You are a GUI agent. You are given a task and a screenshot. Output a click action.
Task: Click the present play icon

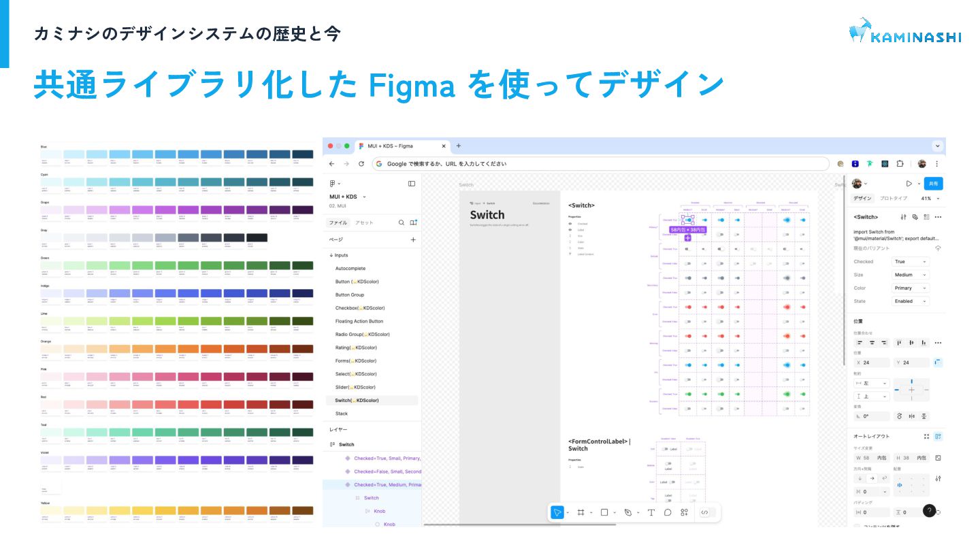coord(909,184)
